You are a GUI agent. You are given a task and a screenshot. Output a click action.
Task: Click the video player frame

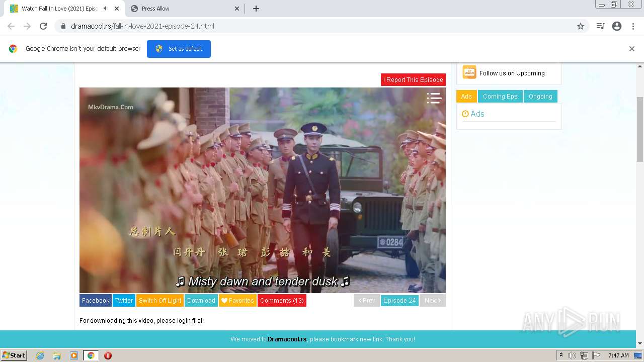coord(263,190)
